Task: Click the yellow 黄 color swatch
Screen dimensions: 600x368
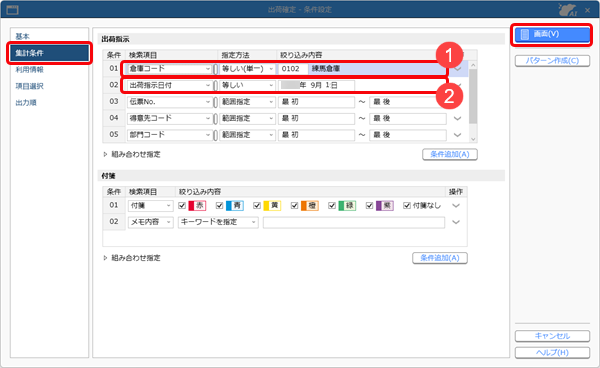Action: click(272, 206)
